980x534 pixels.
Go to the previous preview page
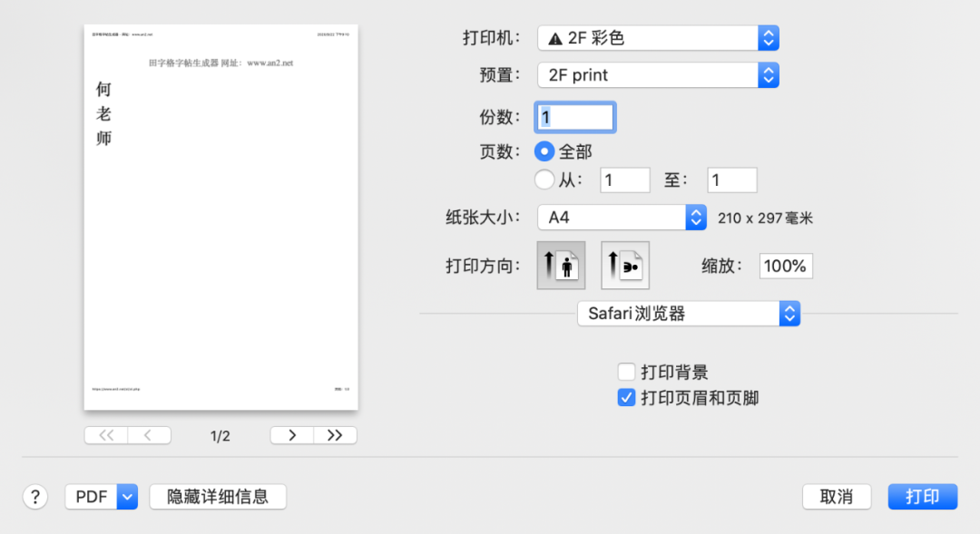(x=150, y=435)
